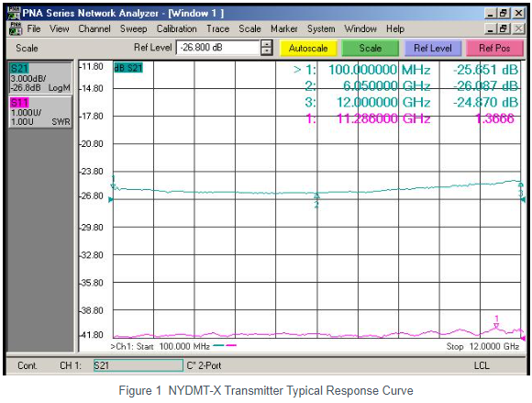
Task: Open the Marker menu
Action: click(x=284, y=28)
